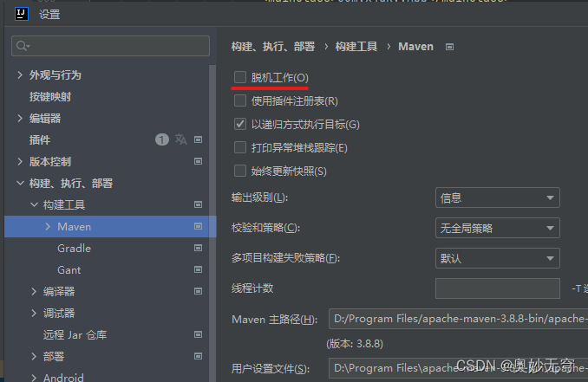Collapse the 构建、执行、部署 tree node

[20, 183]
